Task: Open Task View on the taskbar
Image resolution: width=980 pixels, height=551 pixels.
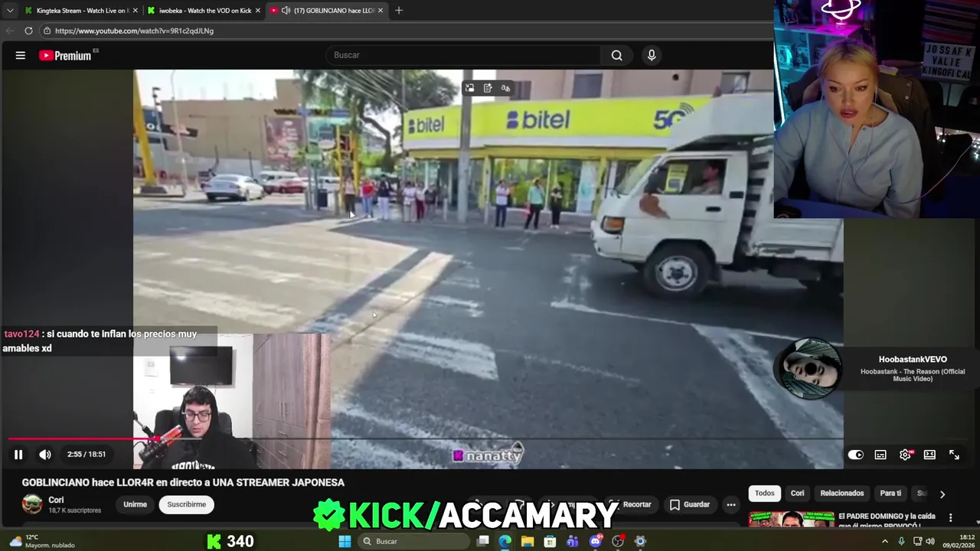Action: tap(483, 541)
